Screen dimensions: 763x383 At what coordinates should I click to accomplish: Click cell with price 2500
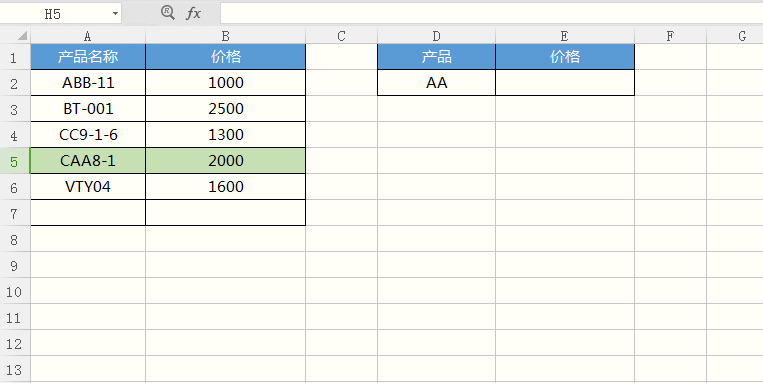[226, 109]
